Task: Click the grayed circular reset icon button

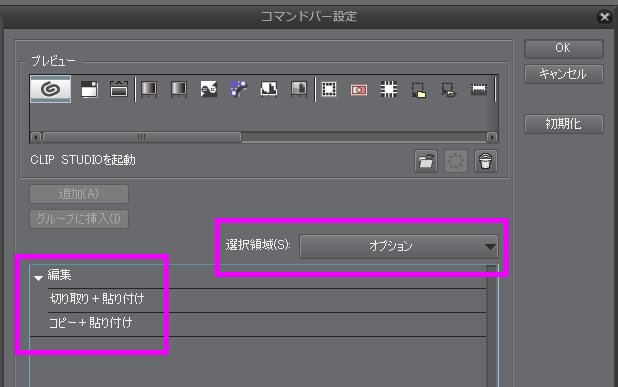Action: pyautogui.click(x=456, y=161)
